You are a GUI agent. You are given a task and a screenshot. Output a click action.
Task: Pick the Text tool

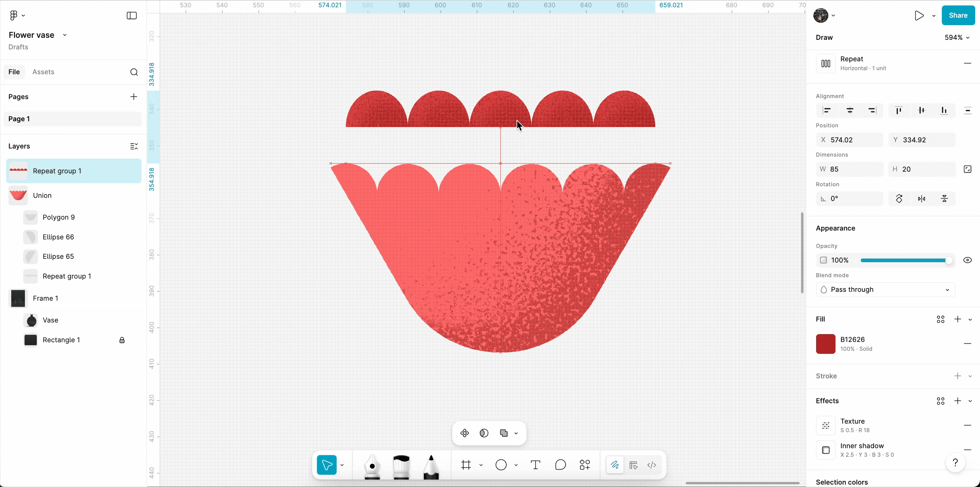535,465
